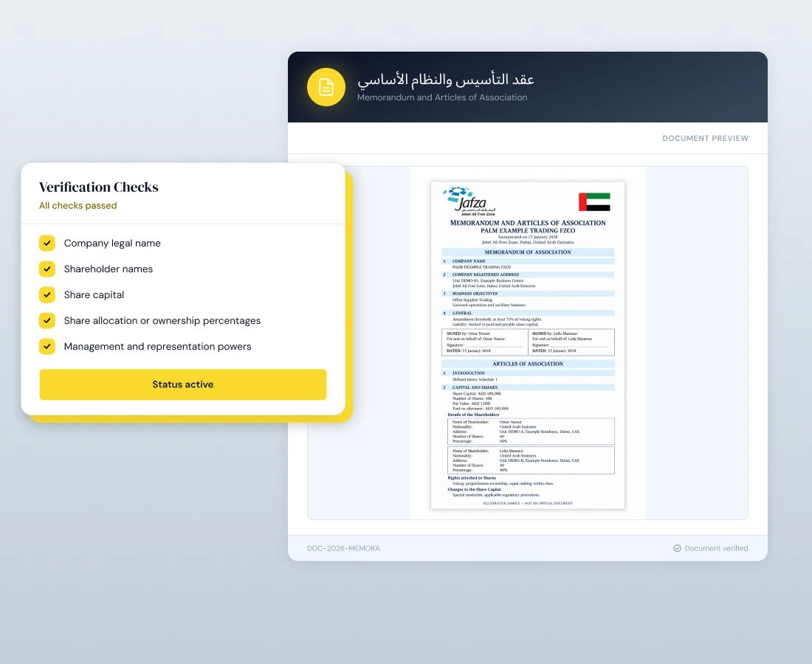
Task: Click the Share capital label
Action: (x=94, y=294)
